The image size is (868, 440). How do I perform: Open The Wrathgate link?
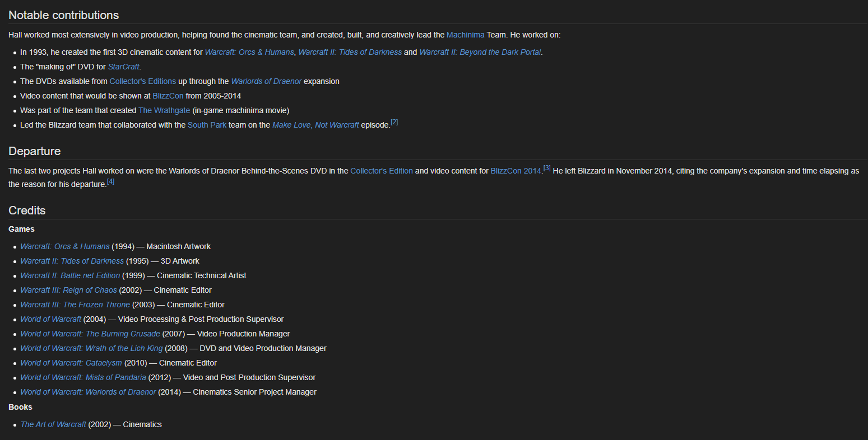(x=164, y=110)
